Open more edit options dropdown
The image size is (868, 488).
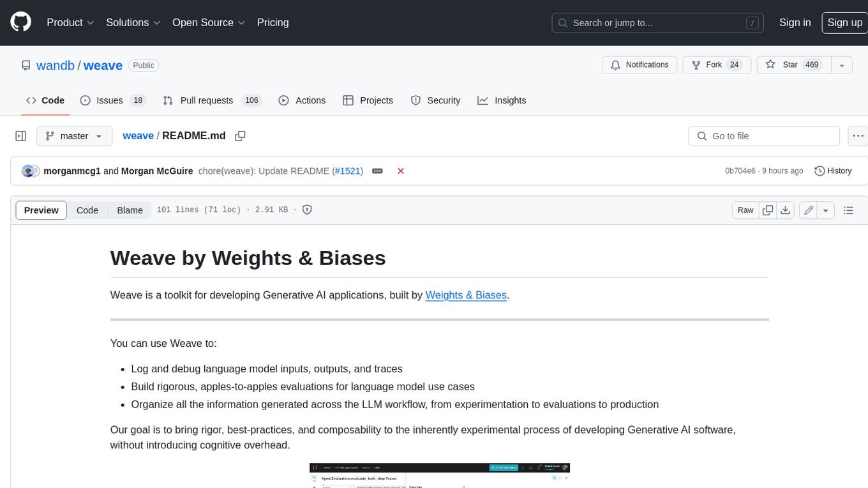[826, 210]
